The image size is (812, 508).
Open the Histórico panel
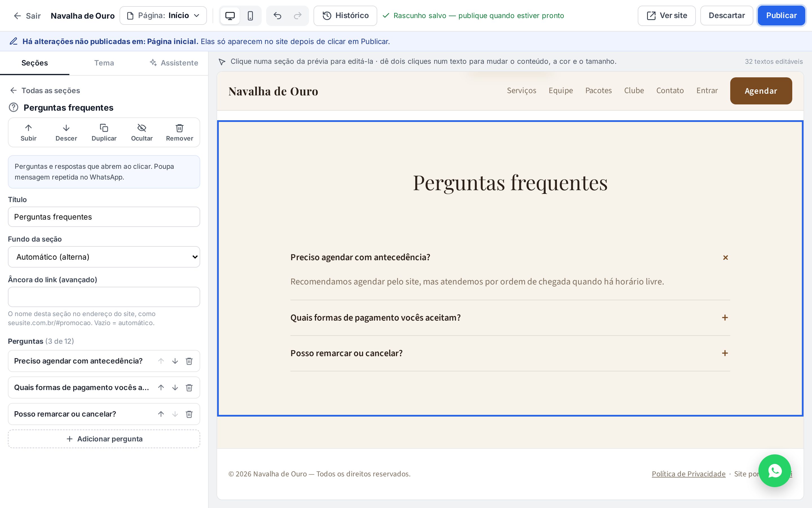tap(345, 16)
